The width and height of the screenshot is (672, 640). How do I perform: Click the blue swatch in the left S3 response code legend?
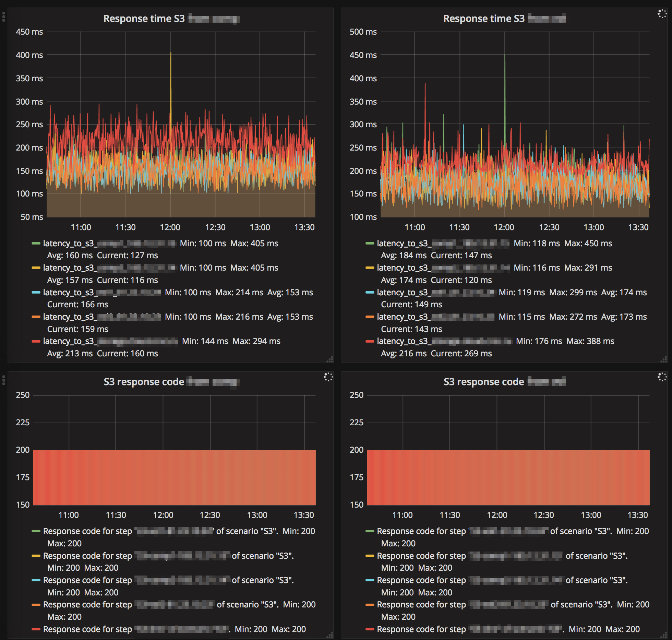click(36, 580)
